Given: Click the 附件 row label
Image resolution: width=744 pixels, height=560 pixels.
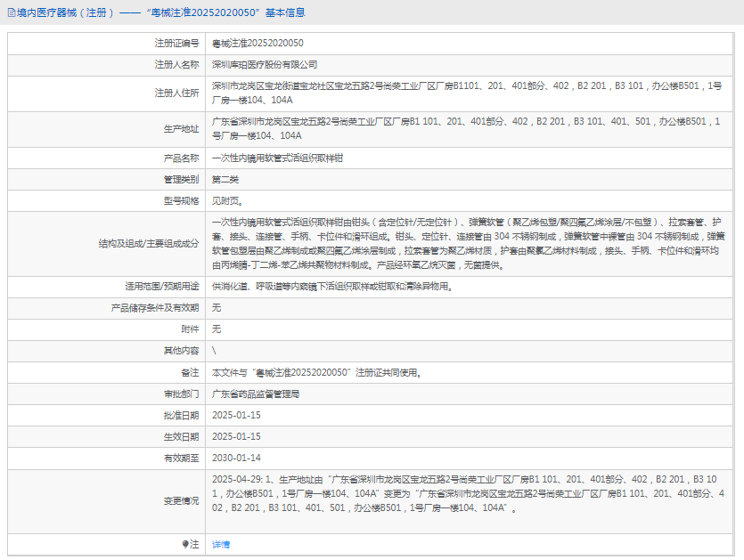Looking at the screenshot, I should (190, 329).
